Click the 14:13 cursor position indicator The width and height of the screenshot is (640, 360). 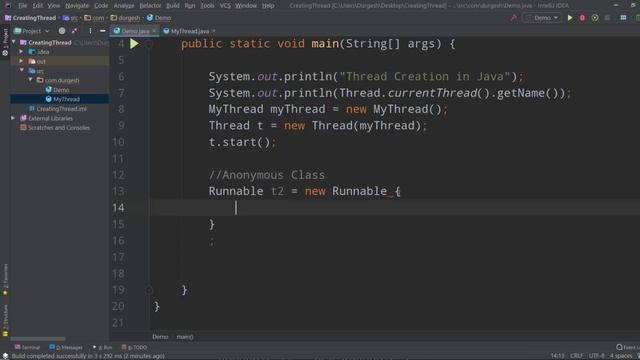557,356
